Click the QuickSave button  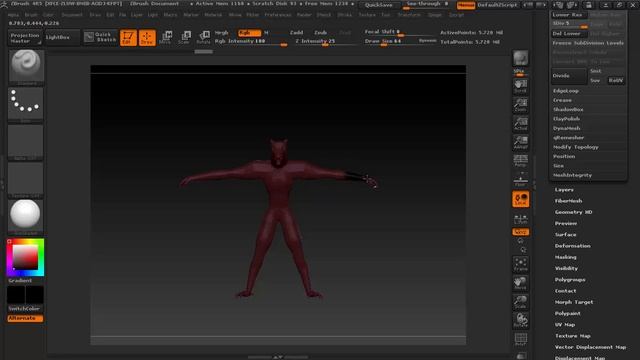(378, 5)
